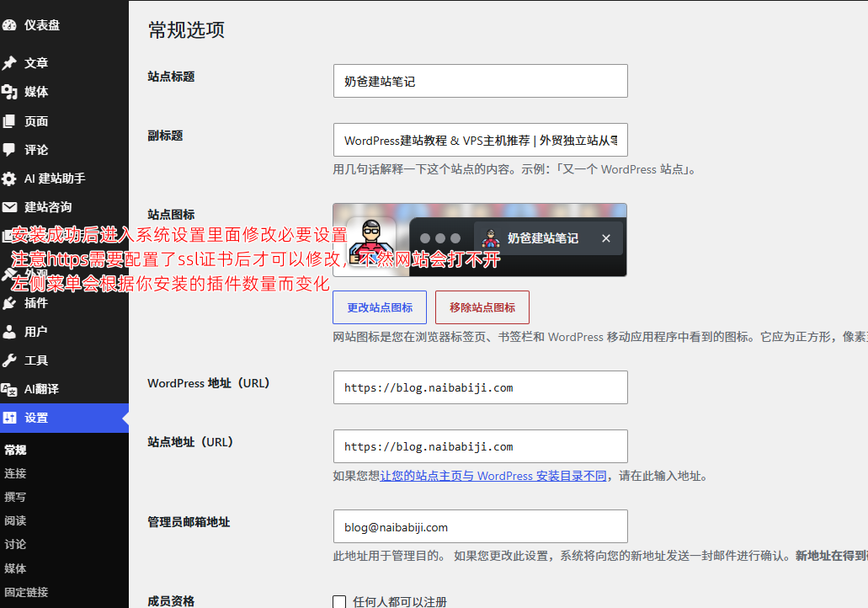Image resolution: width=868 pixels, height=608 pixels.
Task: Open 用户 menu item
Action: pos(36,332)
